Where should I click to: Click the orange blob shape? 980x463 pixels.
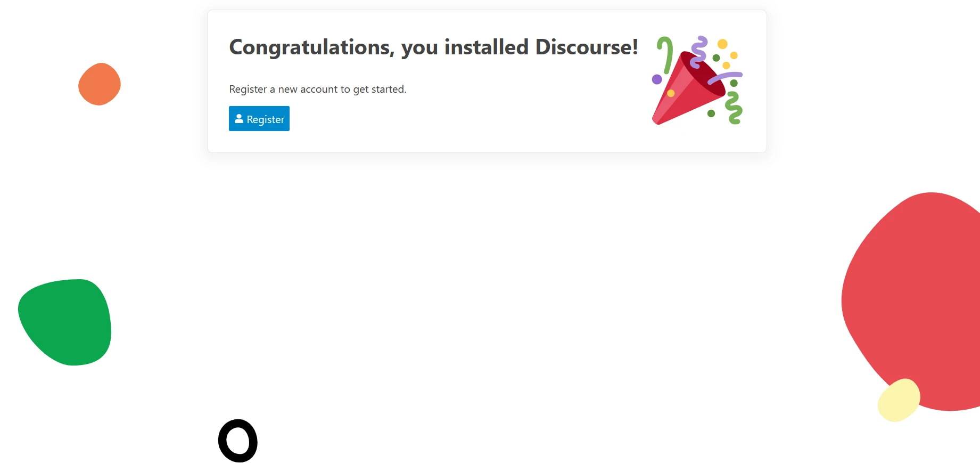click(x=100, y=84)
